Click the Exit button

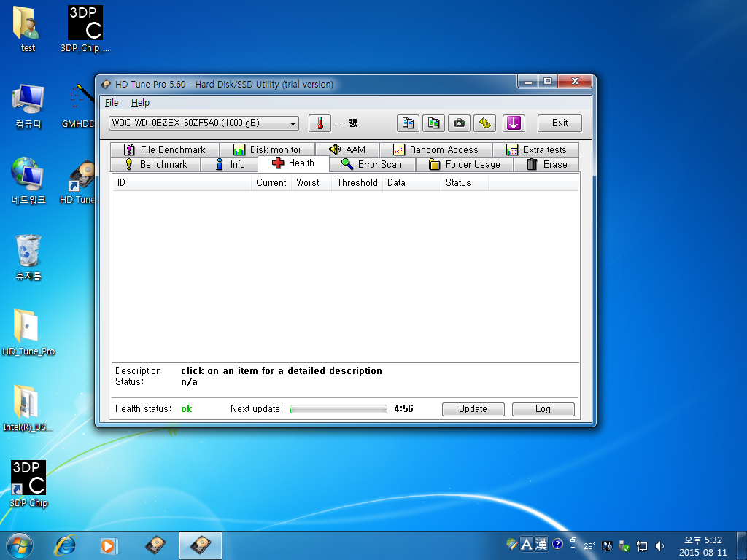click(560, 123)
